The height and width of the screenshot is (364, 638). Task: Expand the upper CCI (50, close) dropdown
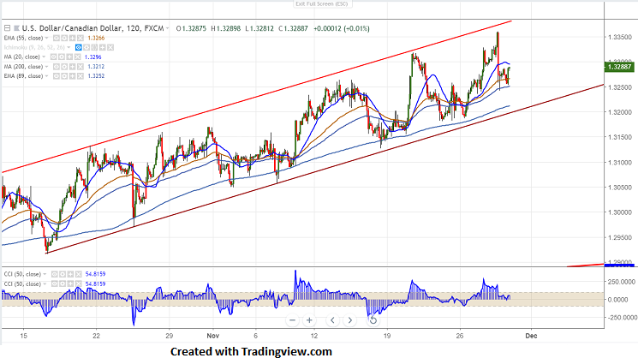pyautogui.click(x=45, y=274)
